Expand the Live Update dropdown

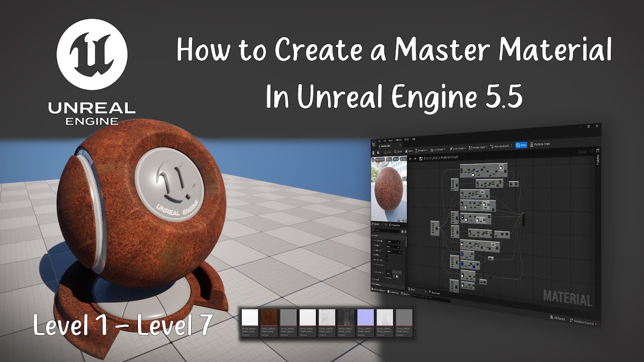coord(438,149)
